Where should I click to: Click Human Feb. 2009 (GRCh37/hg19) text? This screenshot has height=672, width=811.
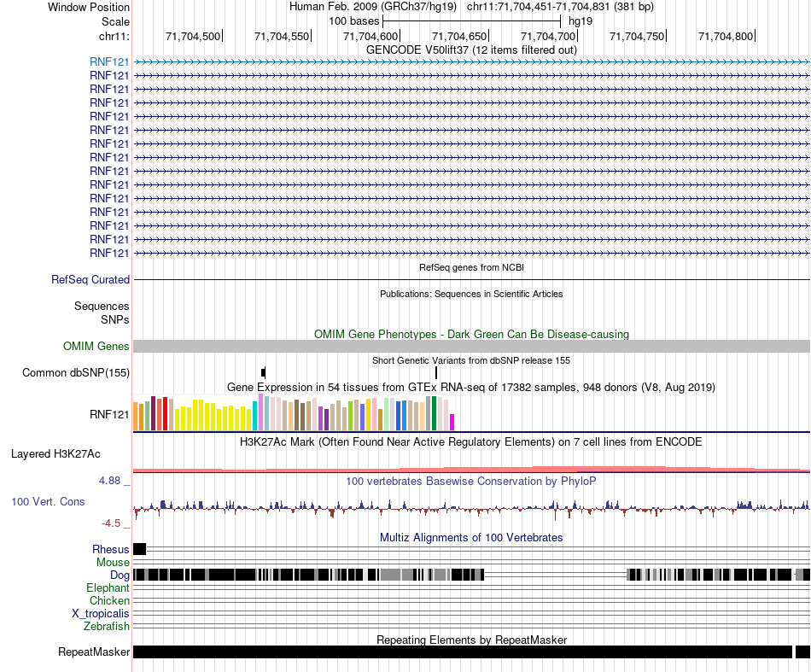[x=373, y=7]
